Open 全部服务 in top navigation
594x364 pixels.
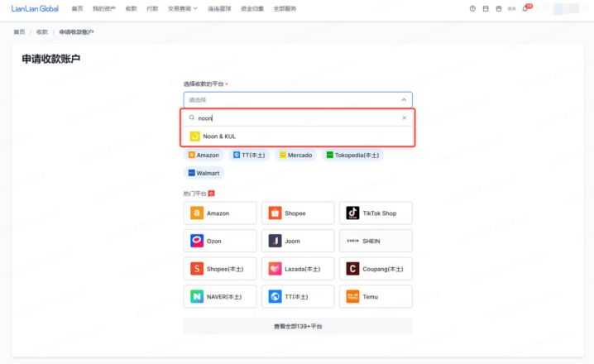tap(285, 9)
